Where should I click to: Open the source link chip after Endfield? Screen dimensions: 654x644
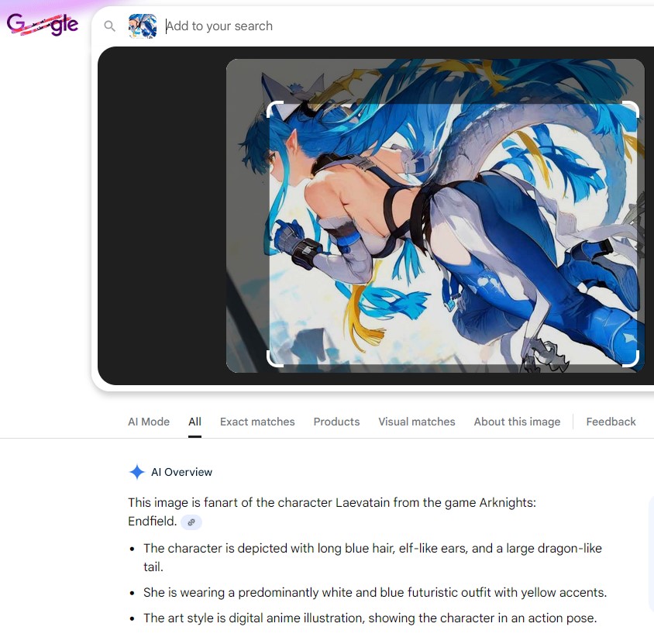(x=191, y=522)
